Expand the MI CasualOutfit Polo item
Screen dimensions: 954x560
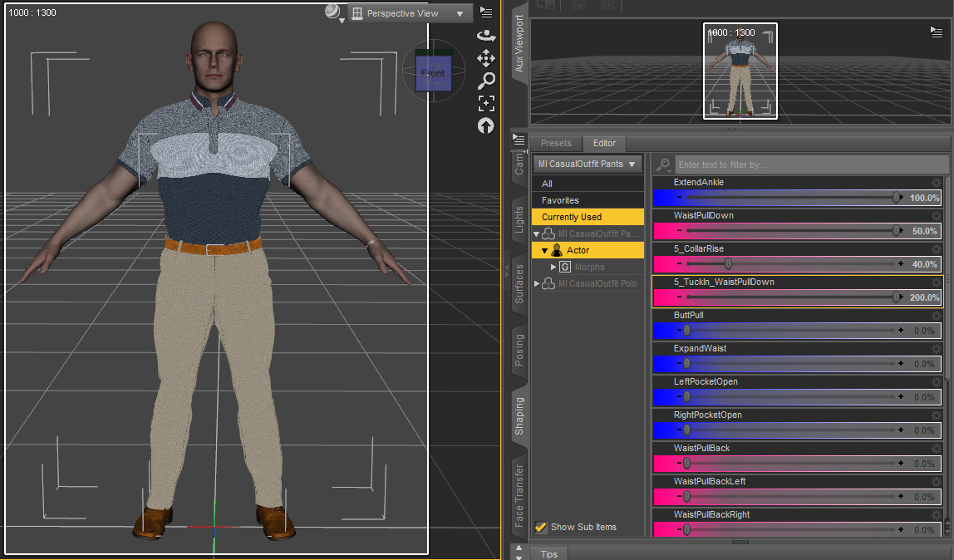(x=537, y=283)
